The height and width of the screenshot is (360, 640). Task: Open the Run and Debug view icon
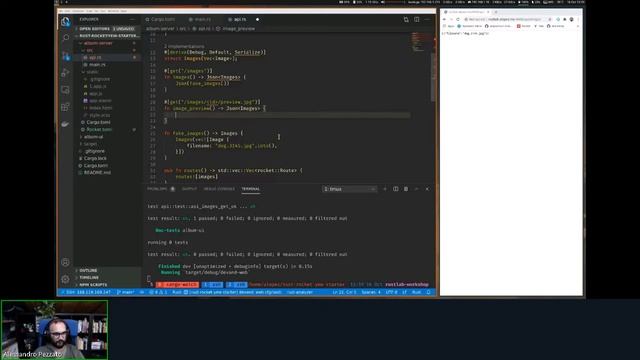(66, 73)
